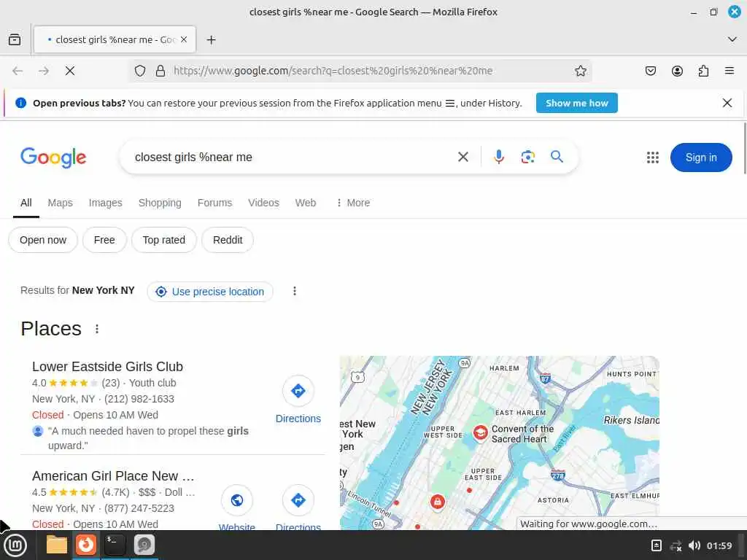
Task: Open Firefox account menu
Action: [x=677, y=71]
